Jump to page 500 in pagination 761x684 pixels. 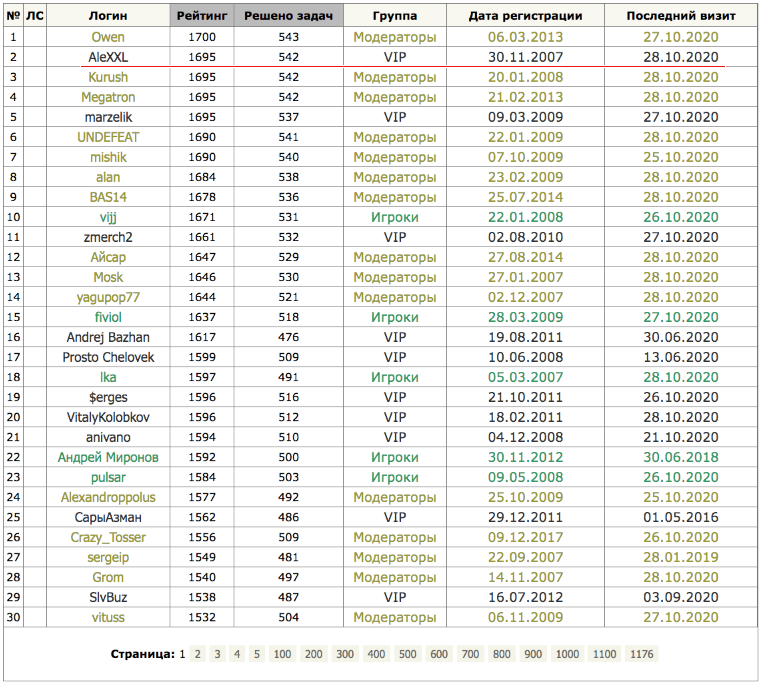[407, 654]
